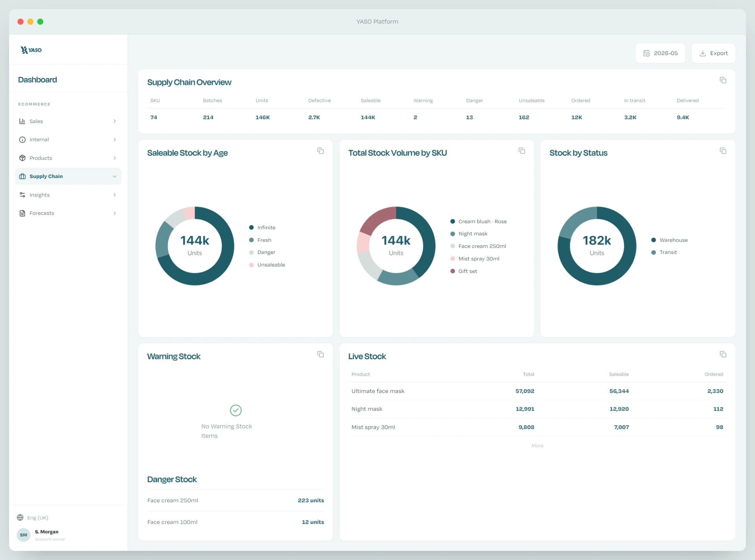This screenshot has width=755, height=560.
Task: Copy the Stock by Status card
Action: pos(723,151)
